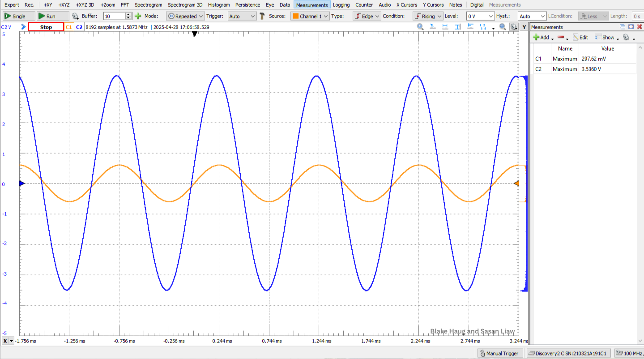Click the Buffer number input field
This screenshot has width=644, height=359.
click(114, 16)
